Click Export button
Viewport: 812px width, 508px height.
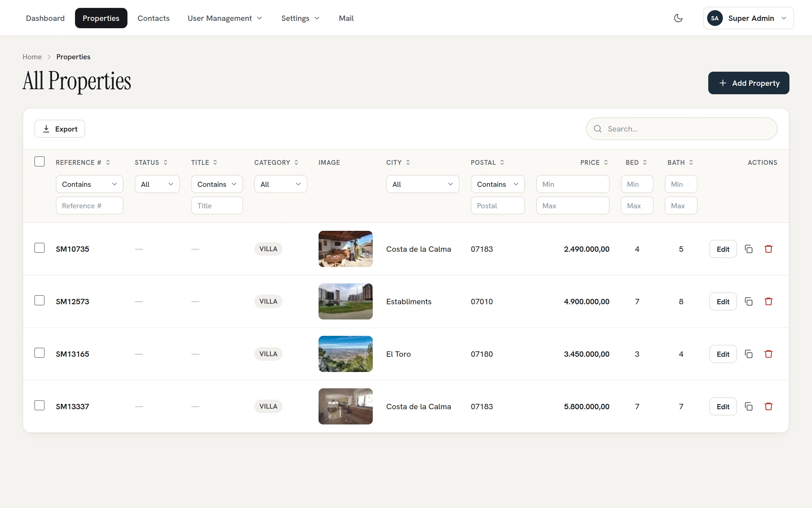[x=60, y=129]
